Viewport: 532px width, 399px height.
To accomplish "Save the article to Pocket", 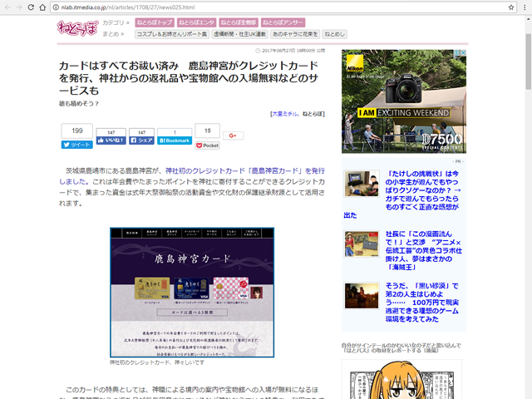I will tap(207, 145).
